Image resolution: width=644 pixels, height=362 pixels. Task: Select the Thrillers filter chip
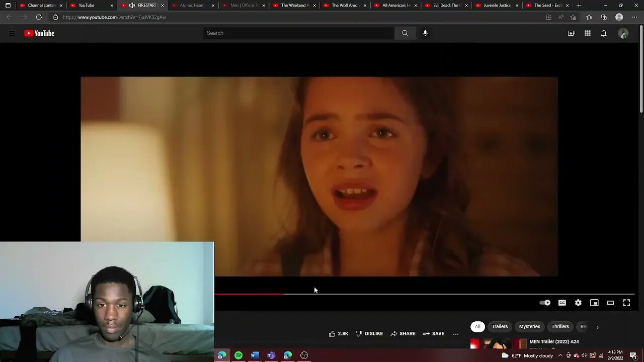[x=560, y=327]
